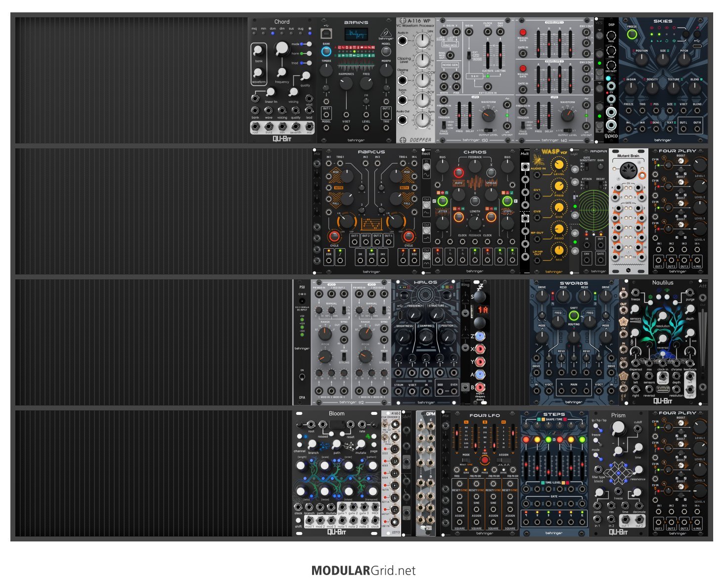Click the red button above RATE on Chaos
This screenshot has height=581, width=728.
pos(459,173)
